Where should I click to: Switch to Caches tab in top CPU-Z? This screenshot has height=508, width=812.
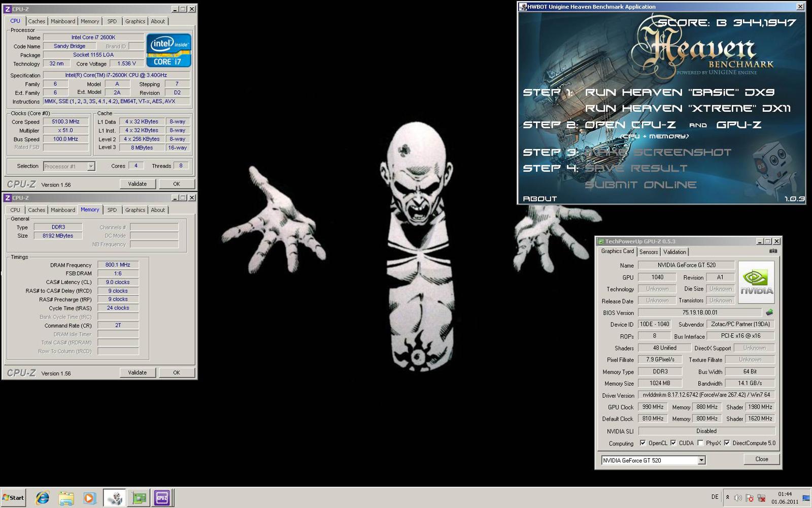[37, 21]
